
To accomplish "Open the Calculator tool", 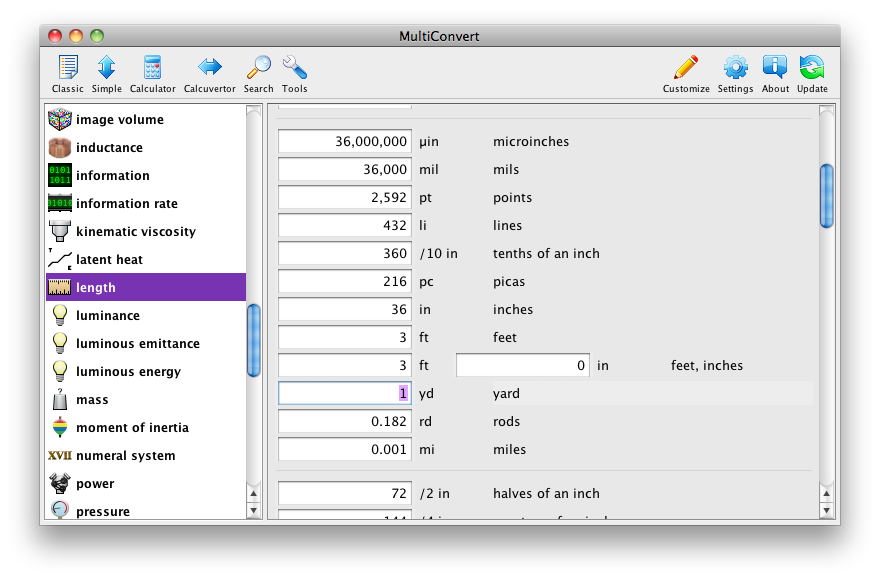I will 153,74.
